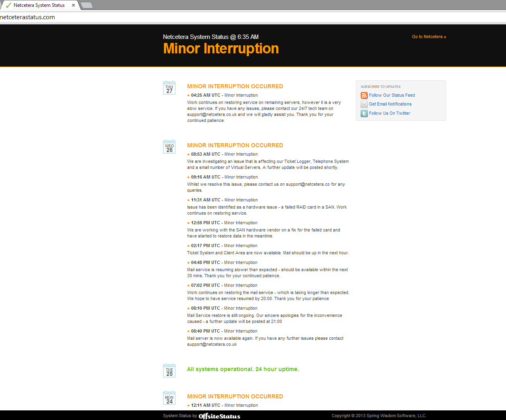
Task: Click the email envelope icon
Action: (x=364, y=104)
